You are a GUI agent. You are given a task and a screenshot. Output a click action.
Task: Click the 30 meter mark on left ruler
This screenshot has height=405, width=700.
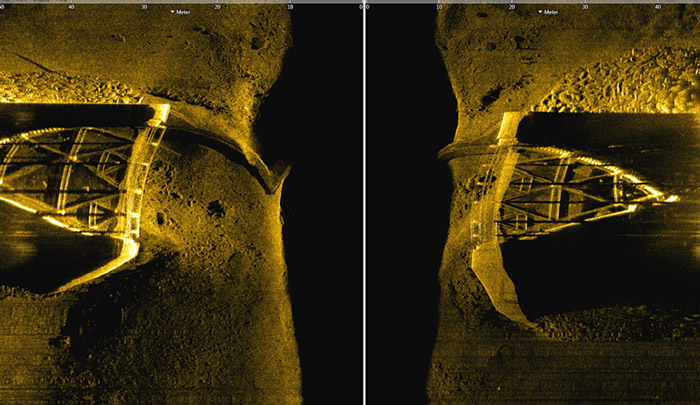pos(144,5)
